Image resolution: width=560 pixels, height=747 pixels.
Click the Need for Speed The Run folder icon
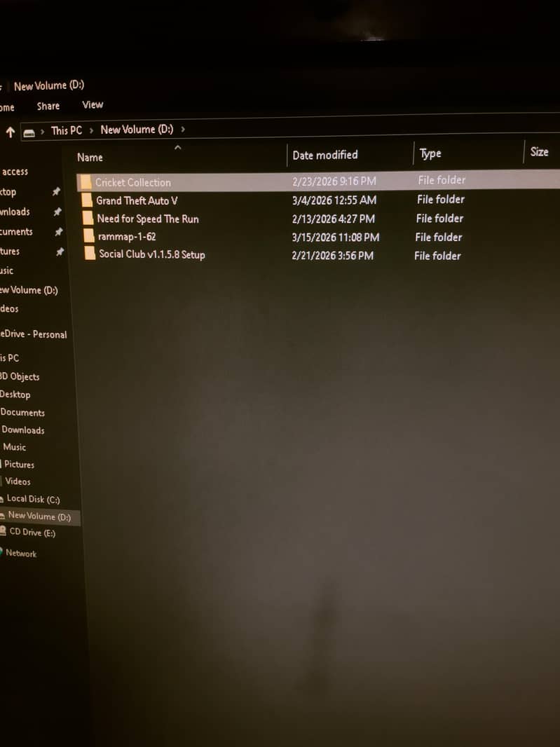[88, 219]
